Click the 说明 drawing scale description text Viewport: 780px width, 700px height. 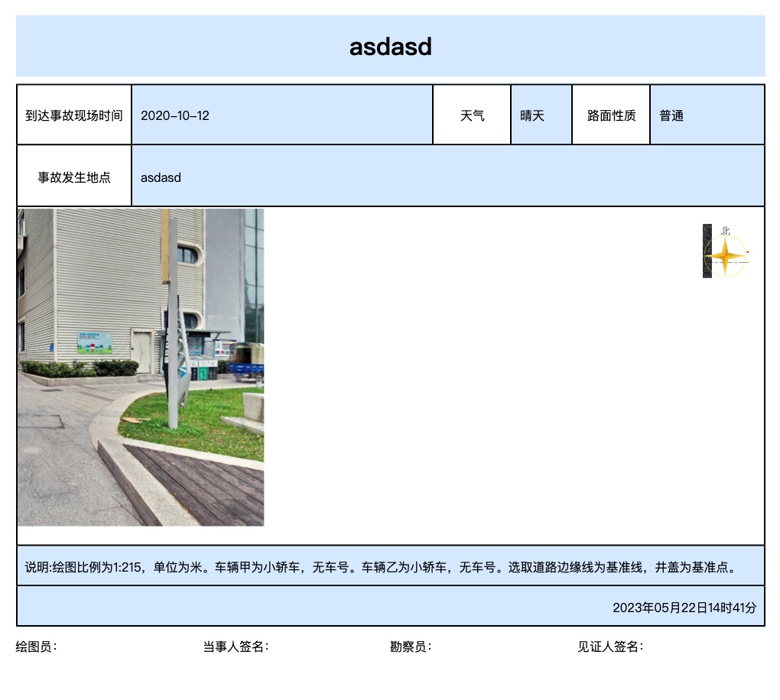tap(382, 567)
